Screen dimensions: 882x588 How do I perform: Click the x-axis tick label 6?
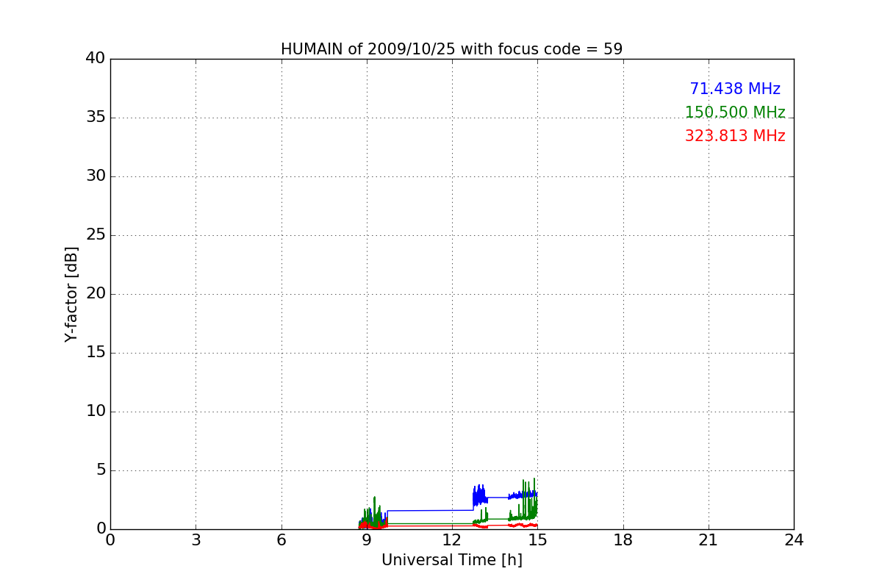(281, 540)
